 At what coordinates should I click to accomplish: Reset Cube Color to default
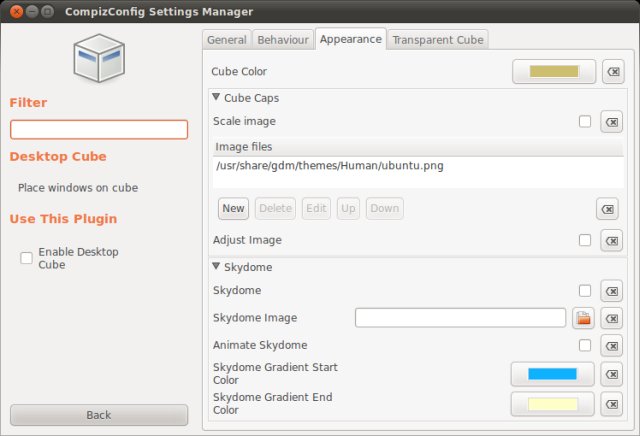(613, 71)
